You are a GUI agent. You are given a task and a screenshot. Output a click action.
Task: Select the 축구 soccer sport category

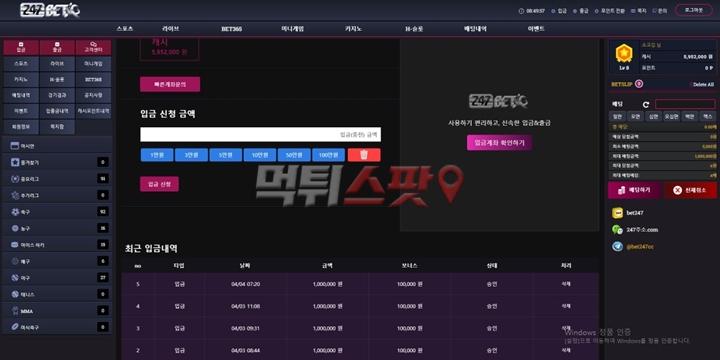tap(57, 212)
